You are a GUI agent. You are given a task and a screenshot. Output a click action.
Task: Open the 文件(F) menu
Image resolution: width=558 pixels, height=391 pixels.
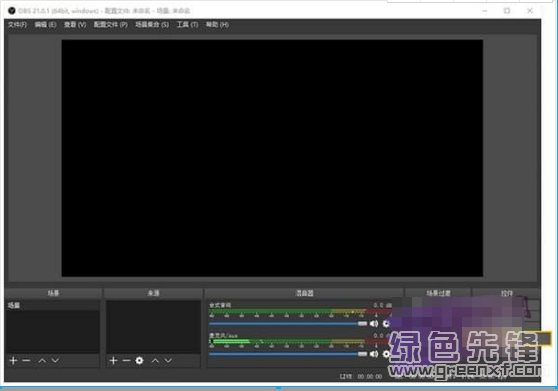point(17,25)
